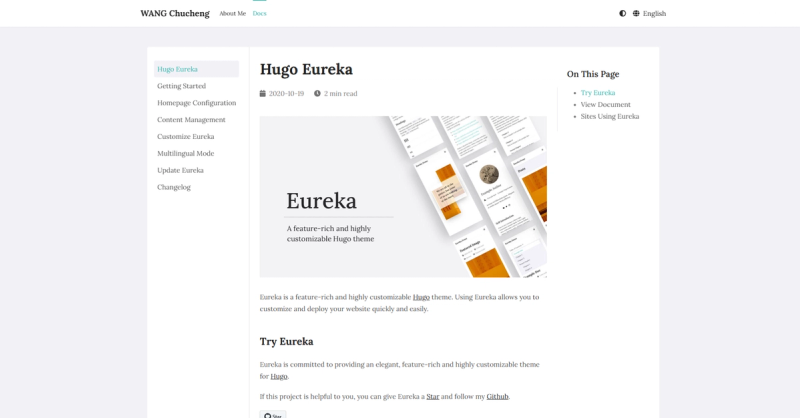
Task: Click the 2 min read text
Action: [341, 93]
